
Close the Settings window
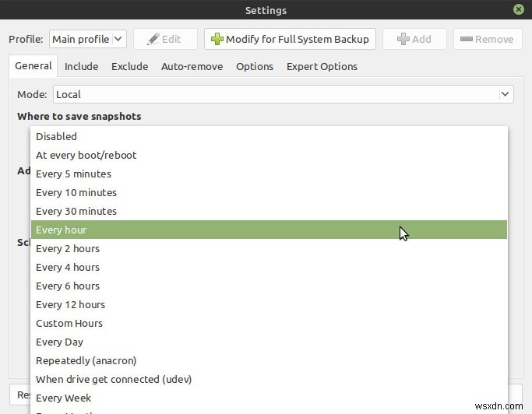(x=519, y=9)
